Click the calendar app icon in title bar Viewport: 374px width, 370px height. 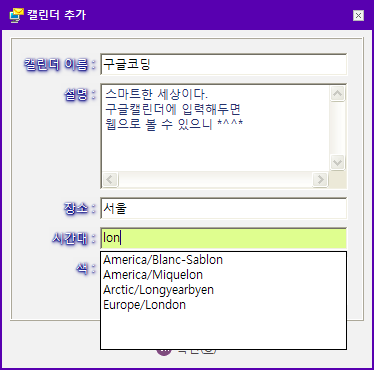pos(16,15)
